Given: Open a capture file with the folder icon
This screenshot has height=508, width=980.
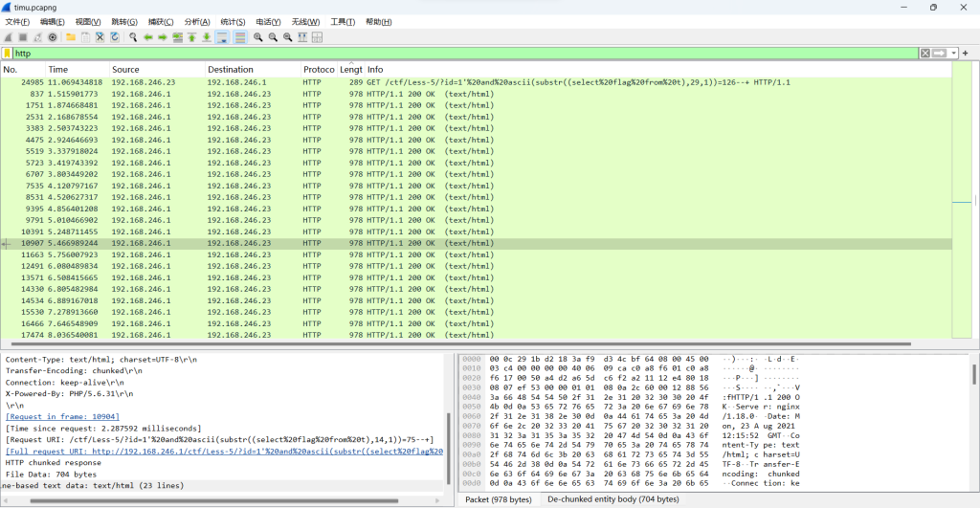Looking at the screenshot, I should pyautogui.click(x=71, y=37).
